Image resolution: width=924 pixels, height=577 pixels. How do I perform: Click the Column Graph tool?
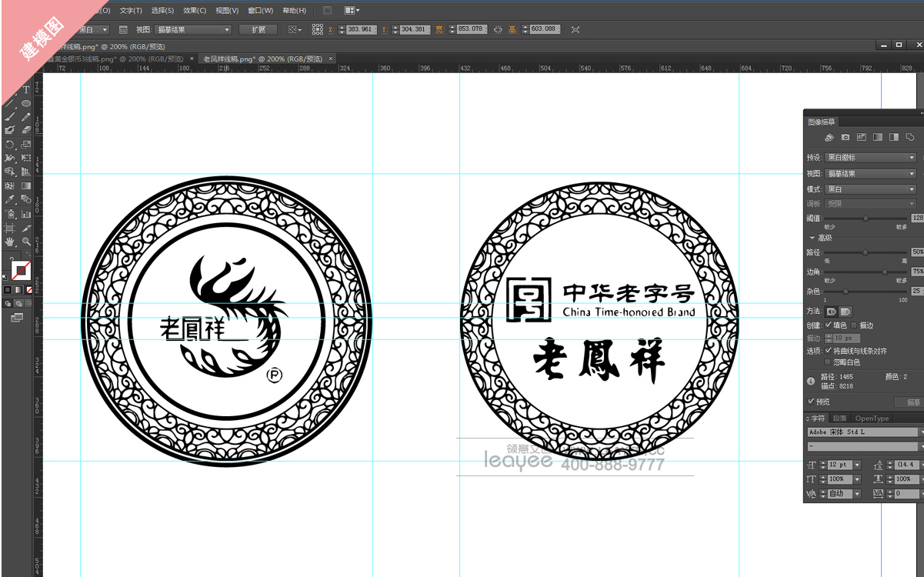pos(26,213)
